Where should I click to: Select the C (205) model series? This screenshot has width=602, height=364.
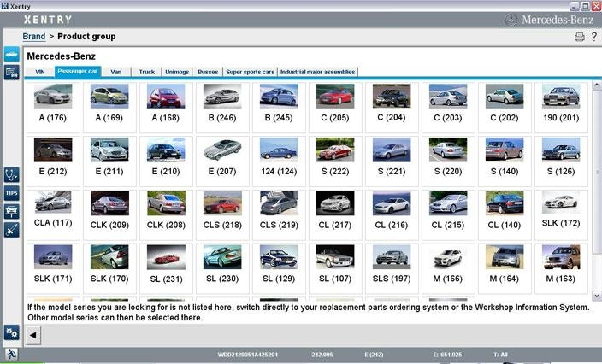[x=335, y=108]
